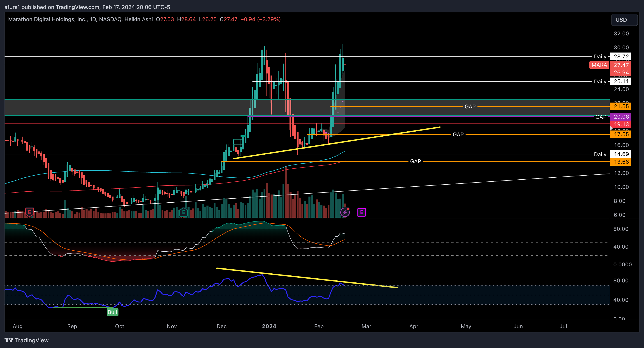Click the Apr label on the time axis

point(414,326)
